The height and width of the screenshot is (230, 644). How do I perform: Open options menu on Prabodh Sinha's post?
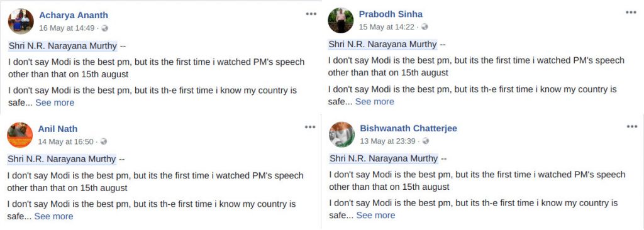[x=631, y=13]
